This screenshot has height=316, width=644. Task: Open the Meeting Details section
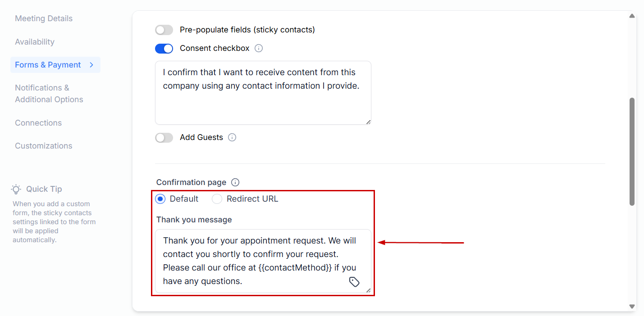pyautogui.click(x=44, y=18)
